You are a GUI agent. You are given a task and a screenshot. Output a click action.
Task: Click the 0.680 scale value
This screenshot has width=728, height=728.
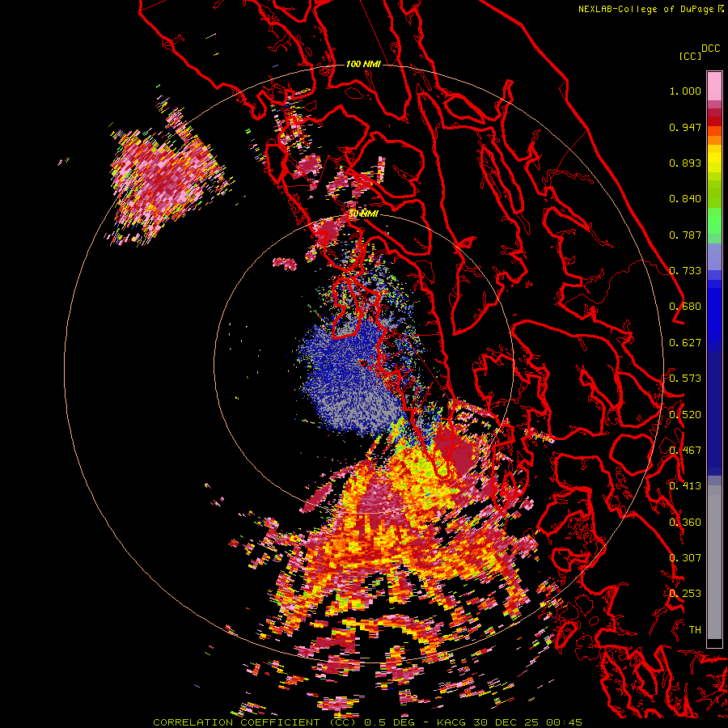pyautogui.click(x=685, y=307)
